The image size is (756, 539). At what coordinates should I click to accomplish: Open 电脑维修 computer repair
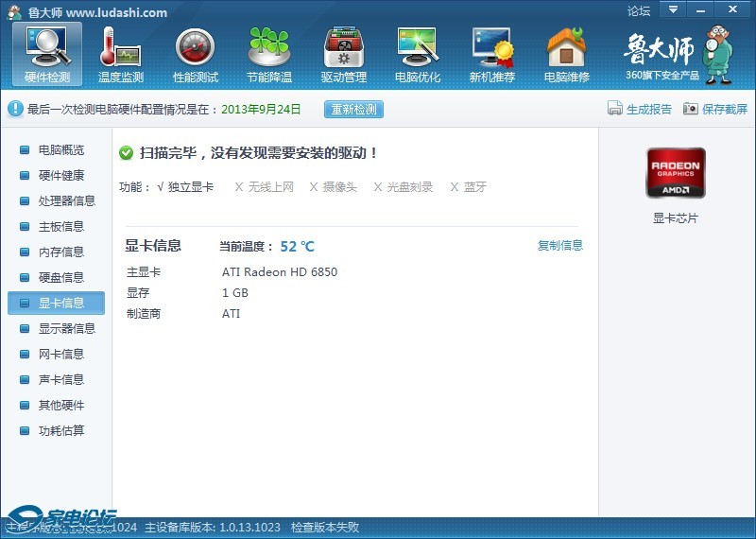[566, 54]
